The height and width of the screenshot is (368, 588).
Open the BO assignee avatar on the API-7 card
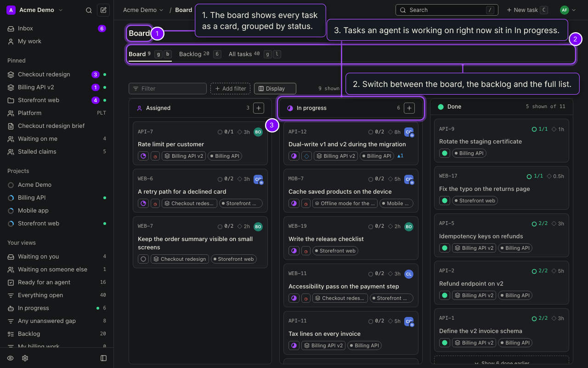click(258, 132)
